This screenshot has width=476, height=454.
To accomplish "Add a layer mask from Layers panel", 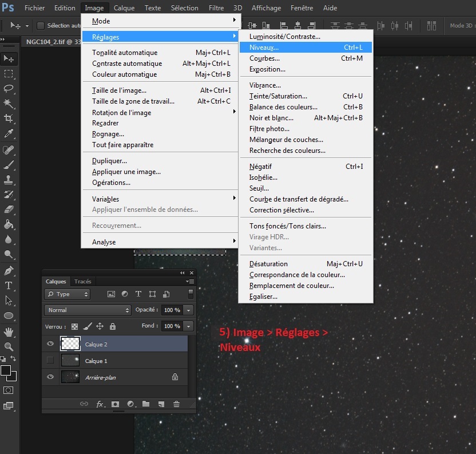I will (x=115, y=404).
